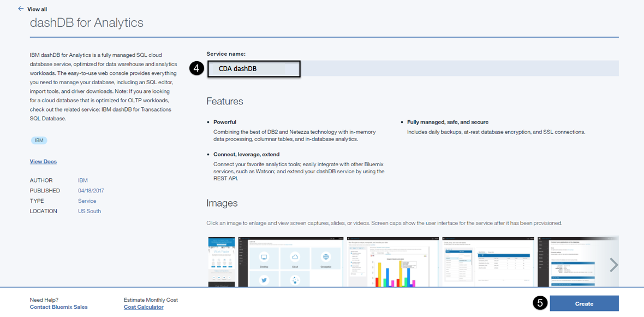Go back via the View all link

coord(37,9)
